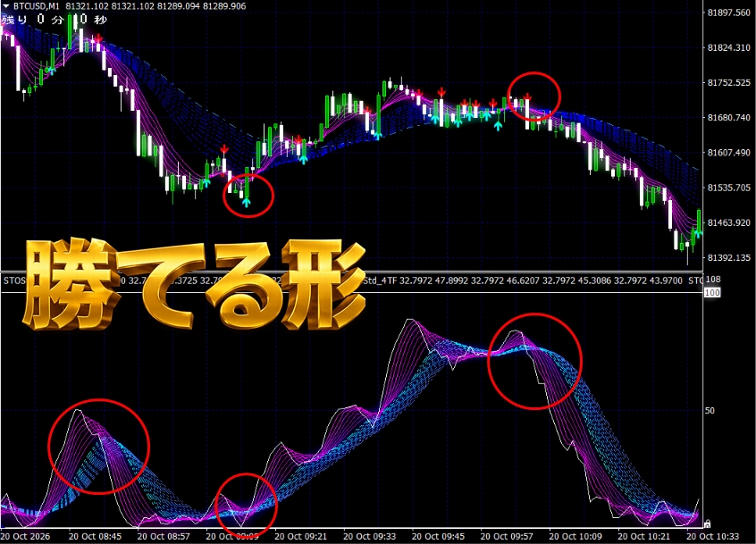Viewport: 756px width, 544px height.
Task: Click the 20 Oct 09:33 time label
Action: point(370,536)
